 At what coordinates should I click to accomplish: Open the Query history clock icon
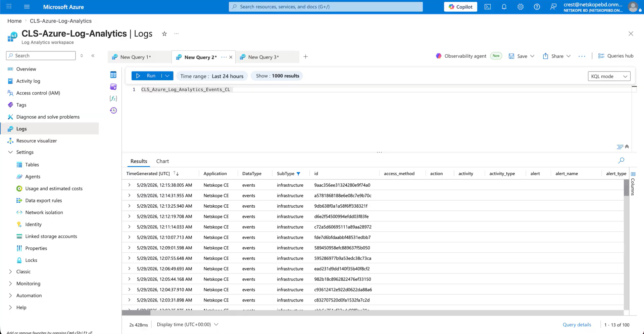(113, 110)
